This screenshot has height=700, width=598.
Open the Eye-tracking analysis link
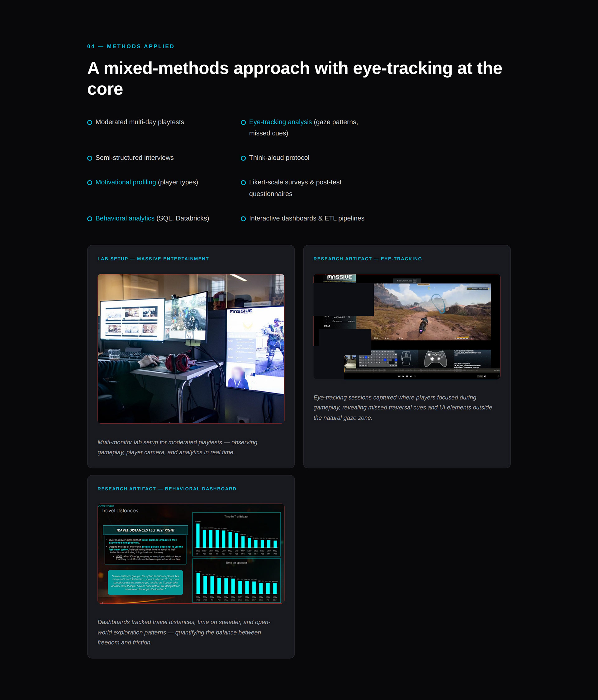280,122
